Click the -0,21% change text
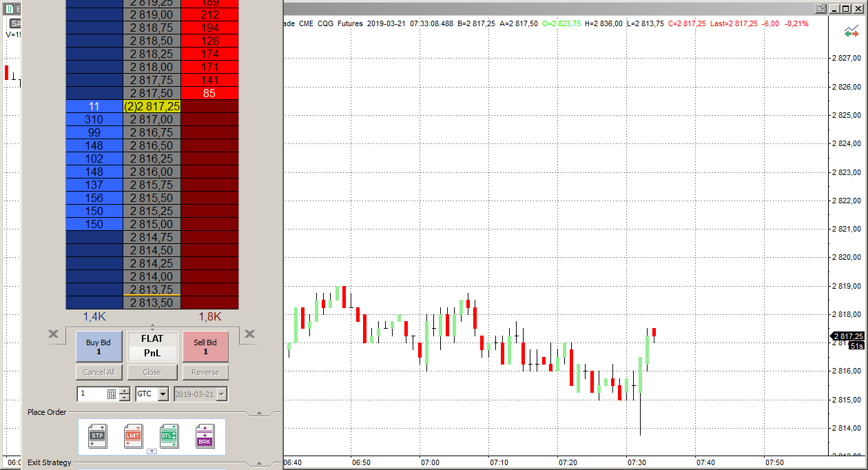This screenshot has width=868, height=470. coord(796,23)
